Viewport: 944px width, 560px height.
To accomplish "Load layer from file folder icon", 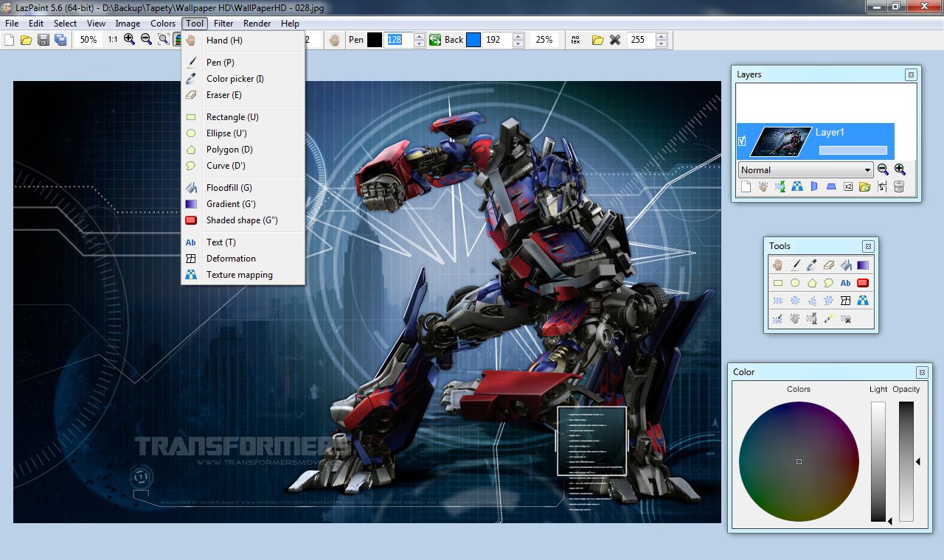I will (864, 187).
